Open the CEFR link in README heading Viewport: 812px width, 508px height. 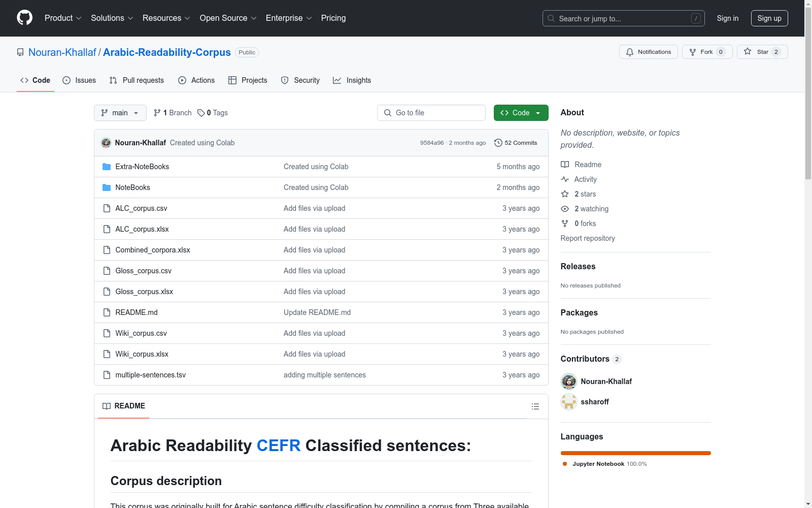coord(279,446)
